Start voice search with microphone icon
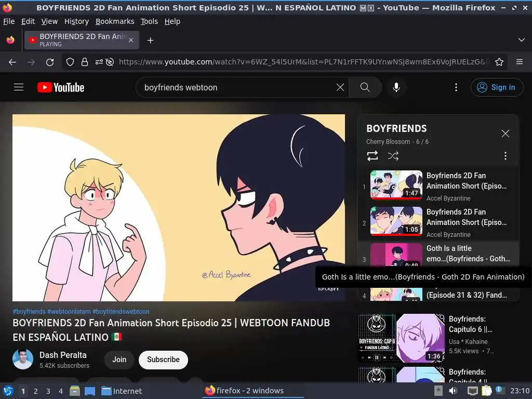Screen dimensions: 532x399 pos(396,87)
